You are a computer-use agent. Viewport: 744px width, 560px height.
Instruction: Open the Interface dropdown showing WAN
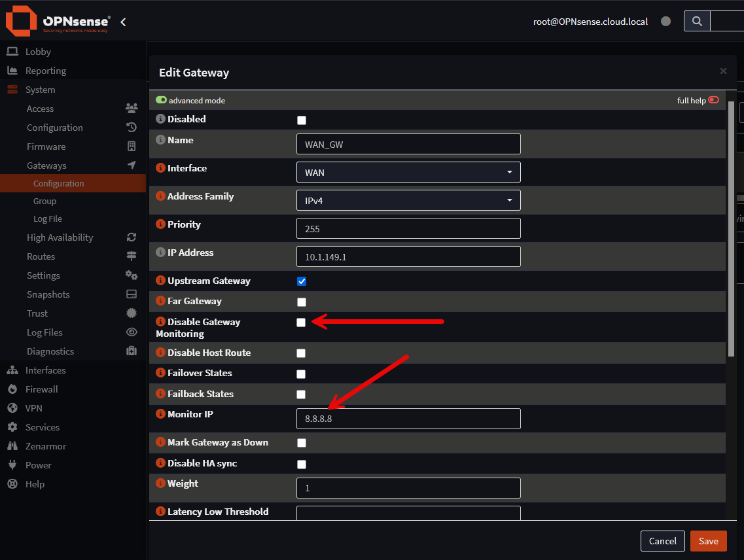(408, 172)
